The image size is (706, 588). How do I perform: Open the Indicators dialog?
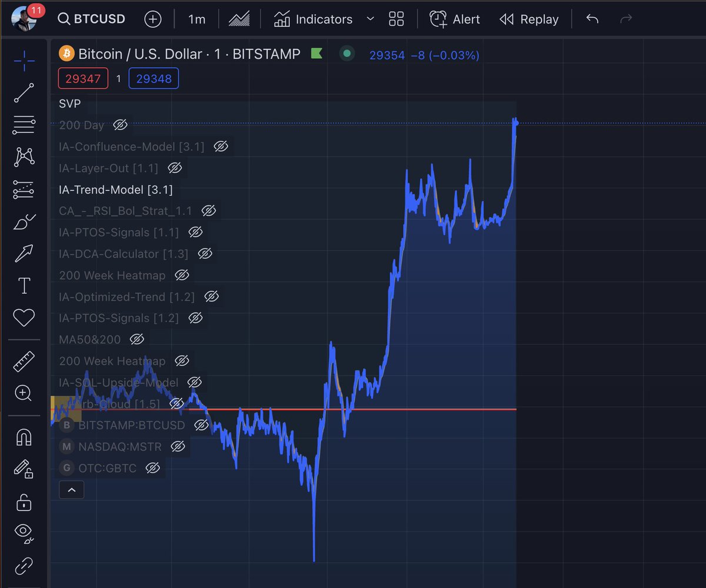click(x=313, y=19)
